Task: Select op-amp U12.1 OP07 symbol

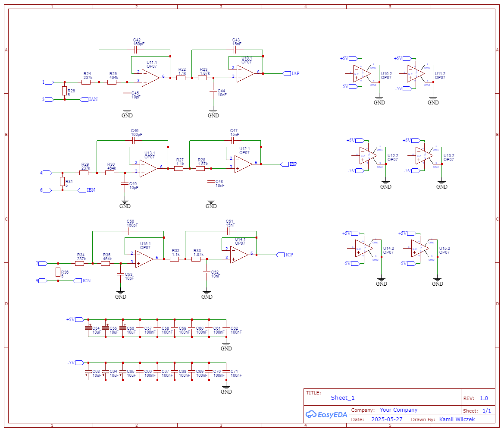Action: point(243,164)
